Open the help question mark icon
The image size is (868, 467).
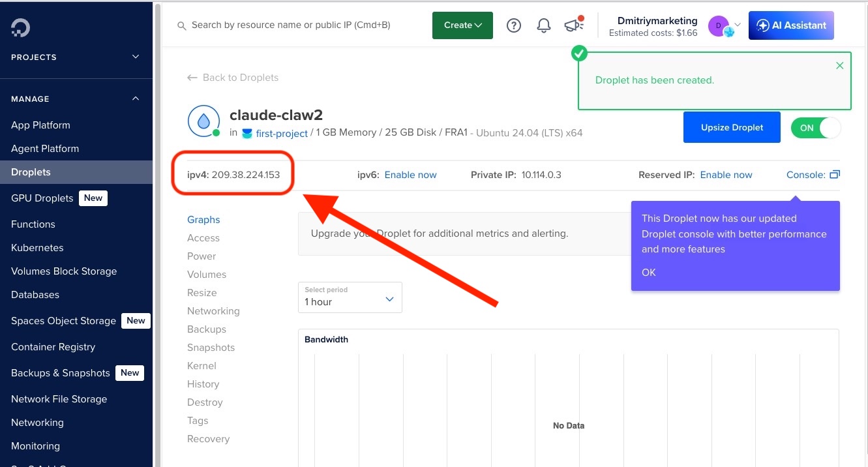point(514,25)
